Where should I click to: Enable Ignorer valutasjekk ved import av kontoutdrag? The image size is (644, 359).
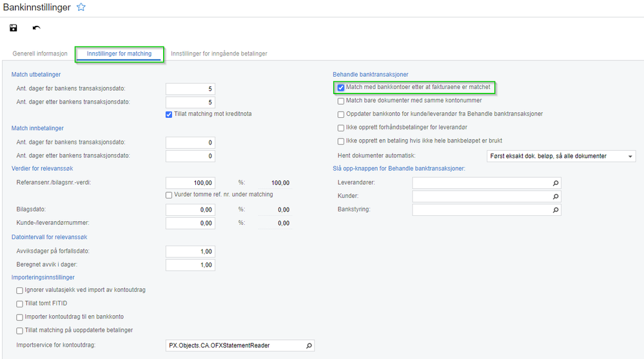click(x=20, y=291)
